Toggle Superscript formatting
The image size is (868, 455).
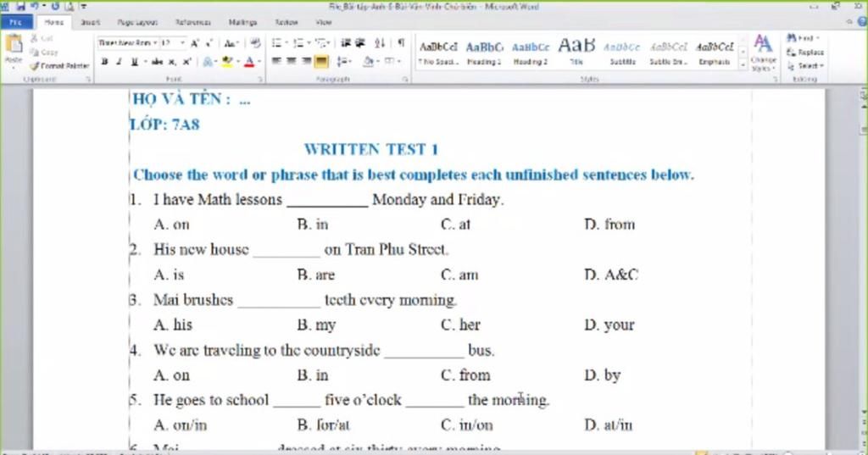pos(187,62)
